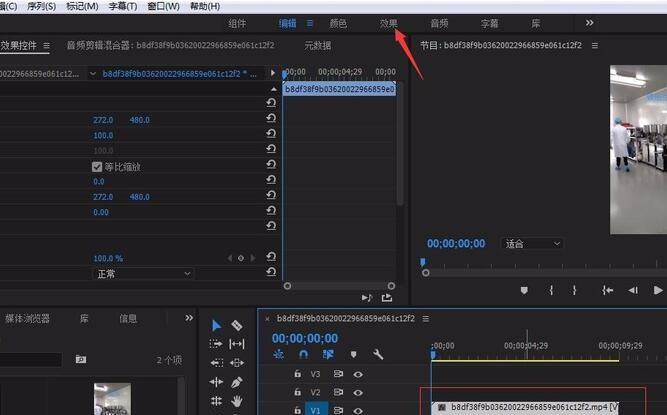The image size is (667, 415).
Task: Open the 窗口(W) menu
Action: click(x=163, y=6)
